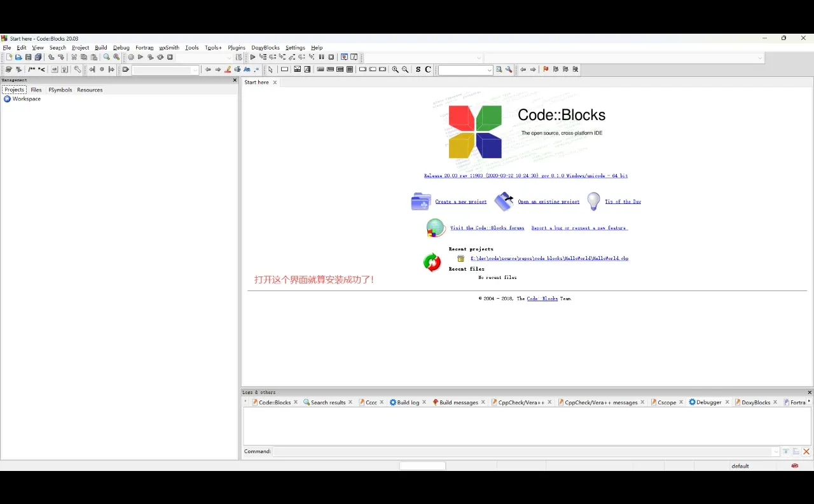
Task: Click the Undo toolbar icon
Action: coord(50,57)
